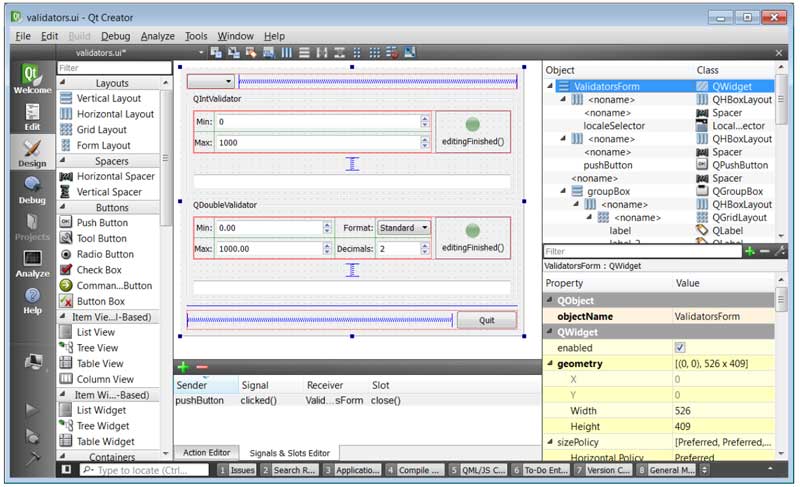Click Break Layout toolbar icon

coord(392,53)
